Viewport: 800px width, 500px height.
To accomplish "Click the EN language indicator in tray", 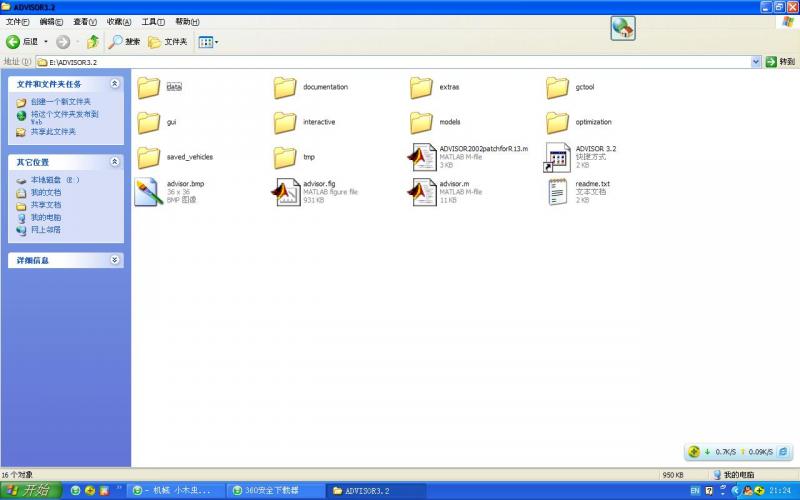I will (695, 491).
